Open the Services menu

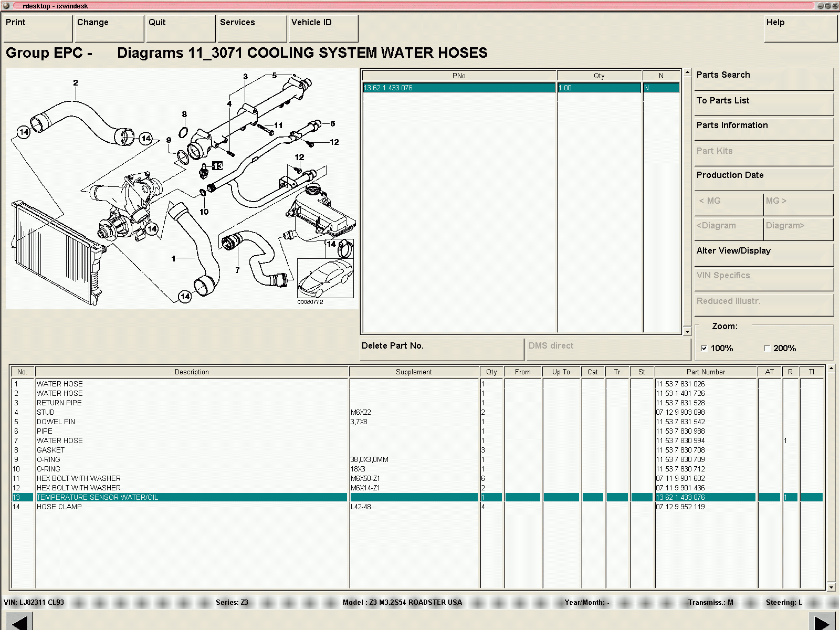pyautogui.click(x=252, y=28)
